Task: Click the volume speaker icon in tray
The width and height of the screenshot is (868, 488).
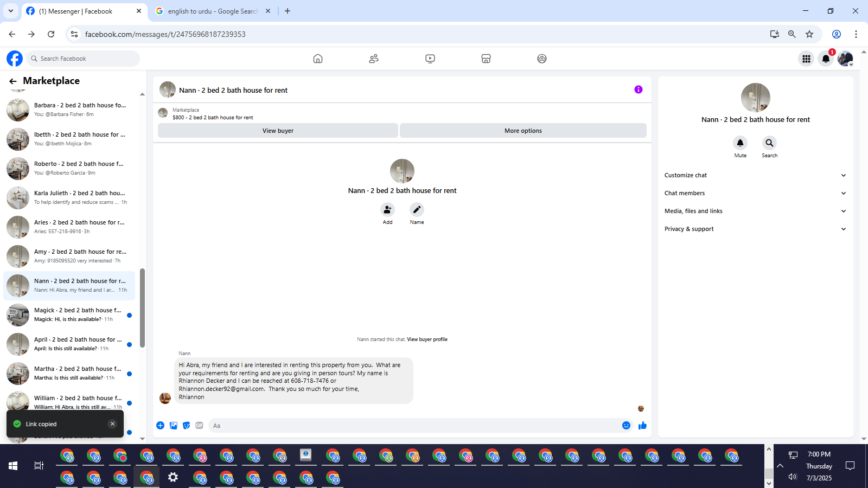Action: (x=793, y=477)
